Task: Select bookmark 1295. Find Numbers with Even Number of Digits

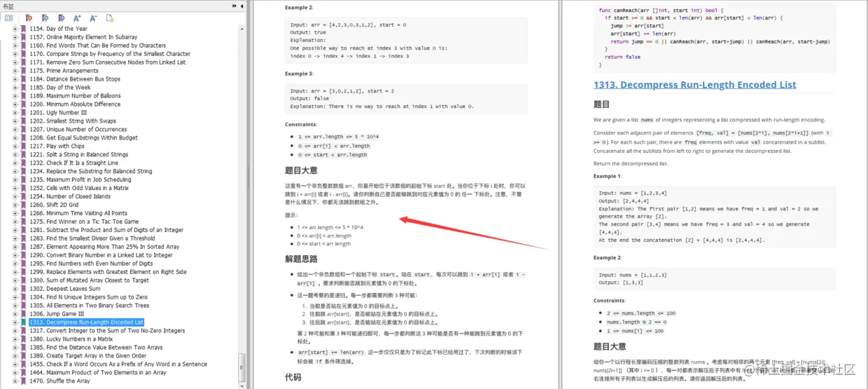Action: (x=91, y=264)
